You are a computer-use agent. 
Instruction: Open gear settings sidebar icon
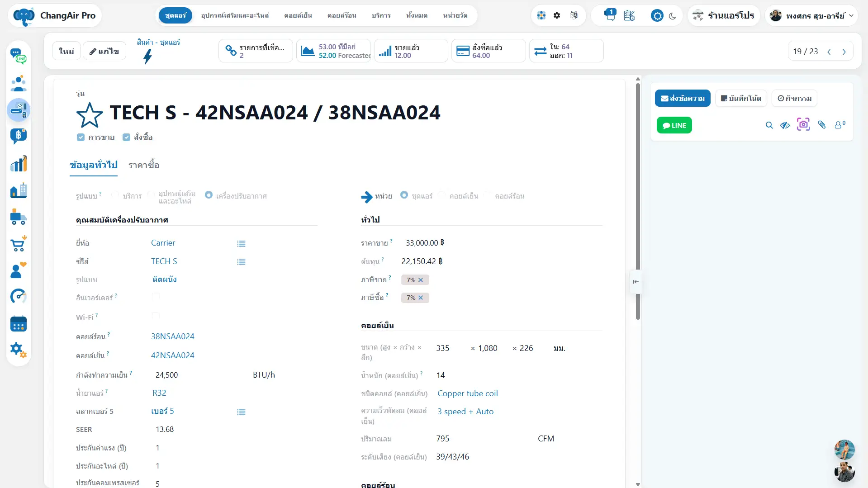(x=19, y=350)
